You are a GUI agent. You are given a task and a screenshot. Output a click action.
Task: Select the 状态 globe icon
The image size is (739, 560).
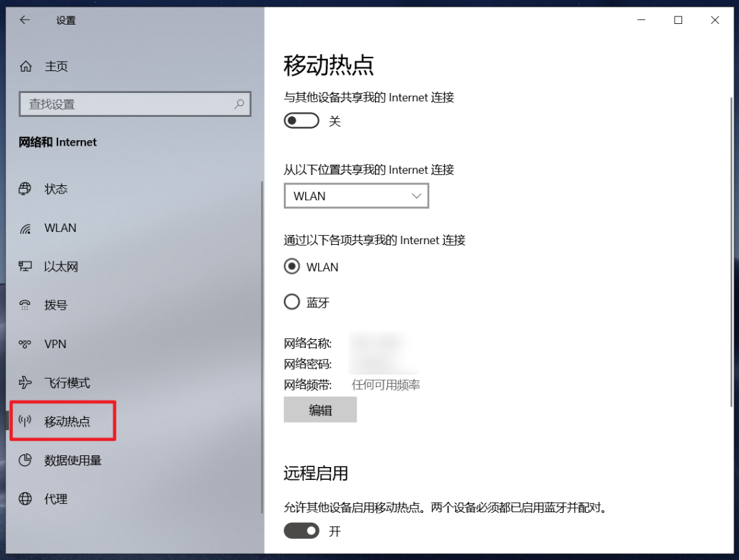[x=25, y=189]
